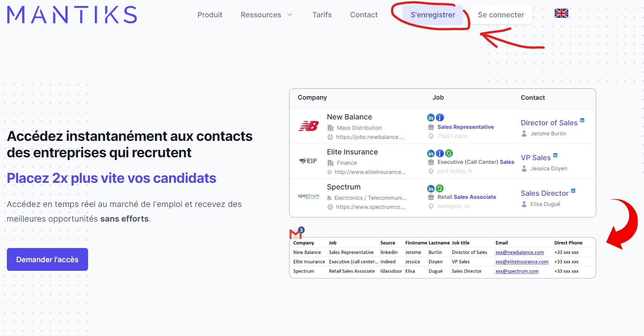Click LinkedIn source icon in Spectrum row

(431, 188)
